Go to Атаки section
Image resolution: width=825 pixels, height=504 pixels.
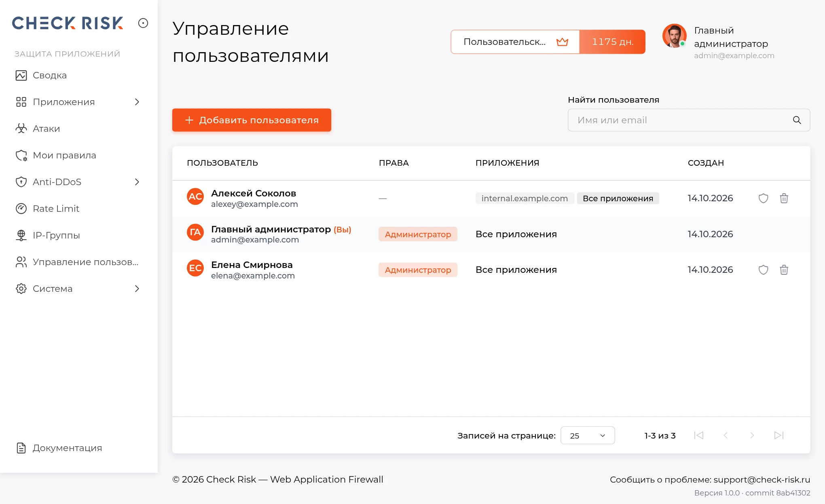(46, 129)
